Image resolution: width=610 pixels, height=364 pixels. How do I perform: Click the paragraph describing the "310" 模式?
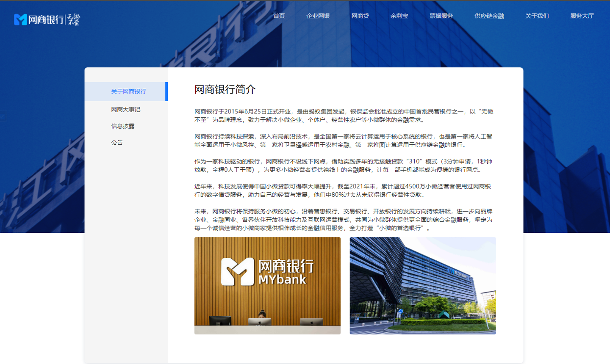(344, 165)
